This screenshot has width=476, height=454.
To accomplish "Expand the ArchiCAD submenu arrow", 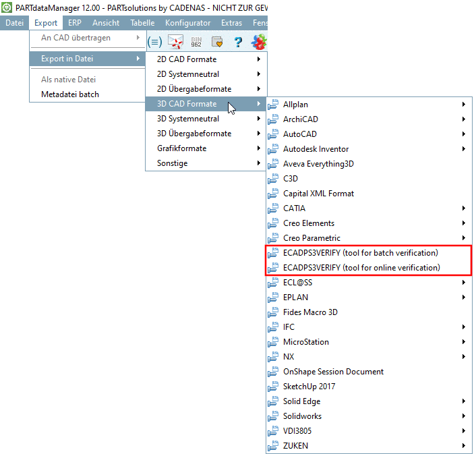I will pyautogui.click(x=464, y=119).
